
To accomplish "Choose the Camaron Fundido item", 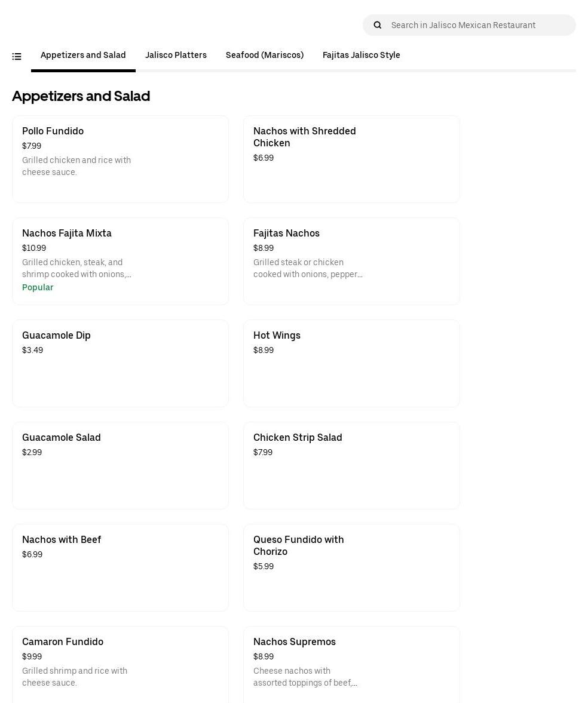I will pos(120,663).
